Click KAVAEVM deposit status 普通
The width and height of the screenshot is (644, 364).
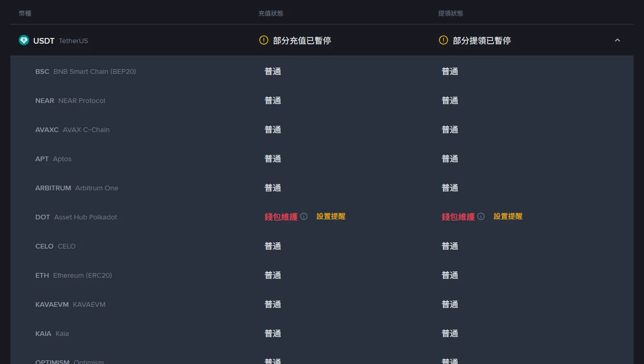273,304
